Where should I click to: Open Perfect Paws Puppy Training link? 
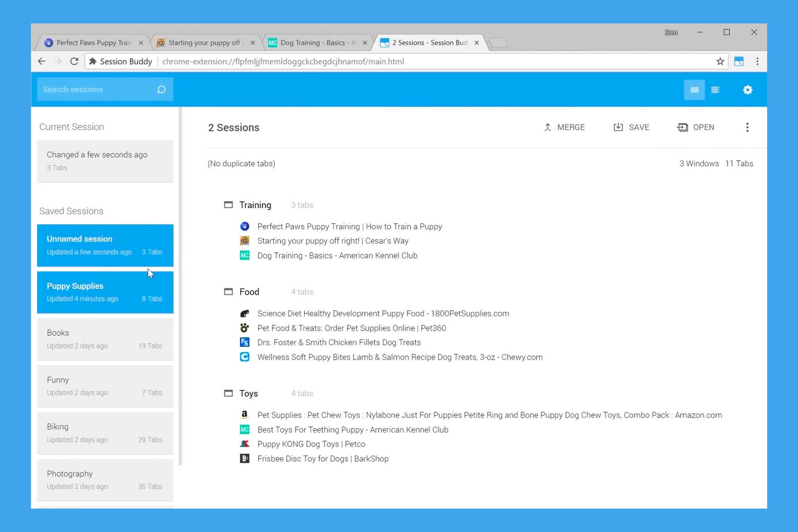coord(350,226)
